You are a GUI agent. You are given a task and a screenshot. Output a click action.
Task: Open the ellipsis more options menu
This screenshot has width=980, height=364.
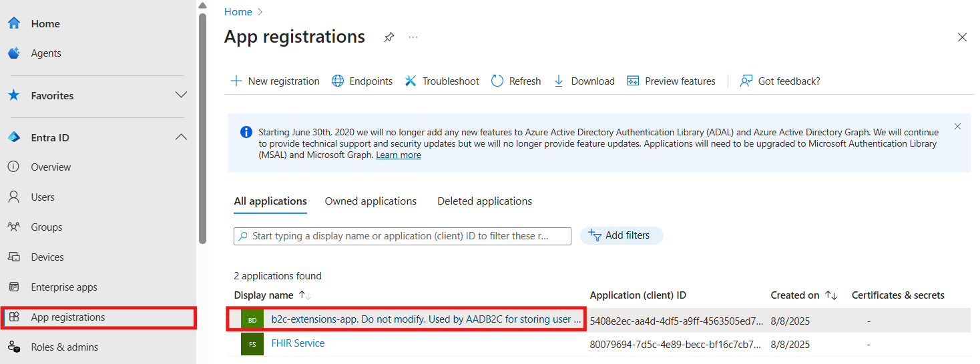coord(413,37)
